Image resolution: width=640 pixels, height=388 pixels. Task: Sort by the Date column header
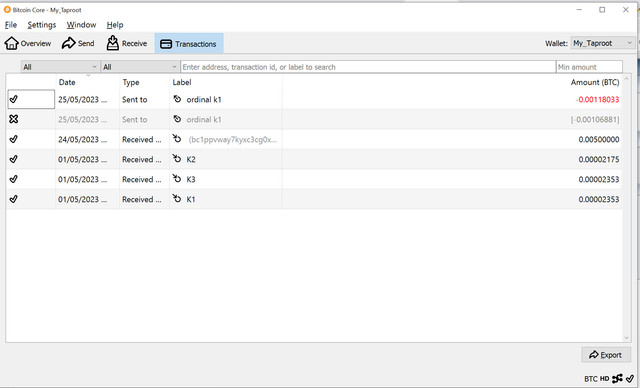click(x=67, y=82)
